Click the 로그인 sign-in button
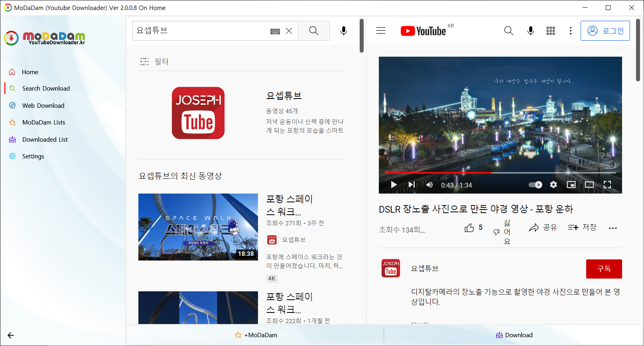The width and height of the screenshot is (644, 346). (x=605, y=31)
